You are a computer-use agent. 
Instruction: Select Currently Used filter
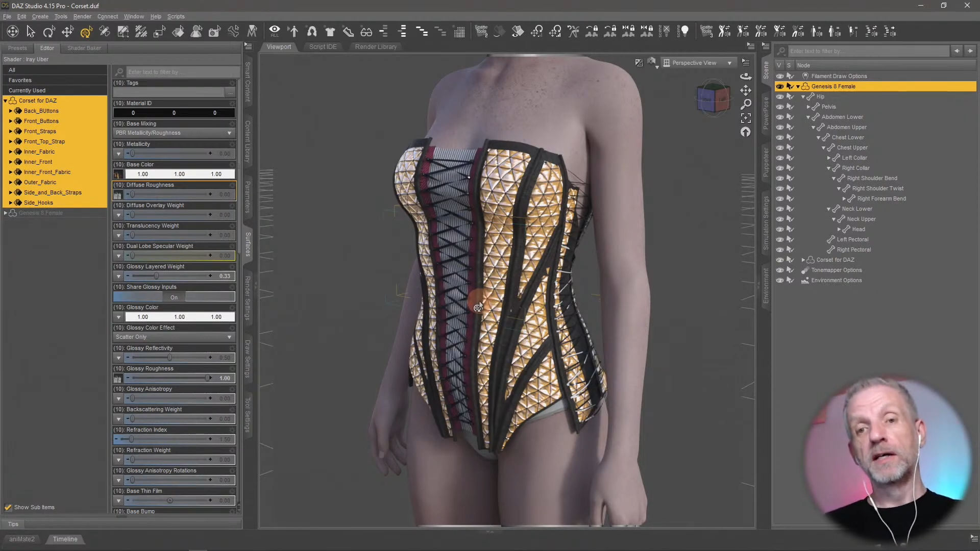coord(27,90)
